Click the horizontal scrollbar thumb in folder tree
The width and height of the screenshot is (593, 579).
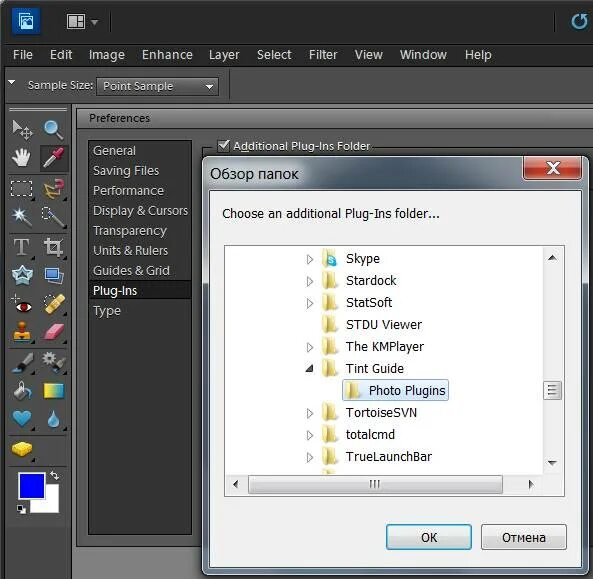[x=375, y=484]
